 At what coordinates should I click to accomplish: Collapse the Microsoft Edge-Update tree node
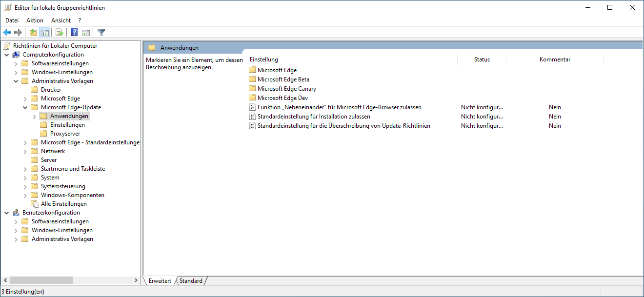click(25, 107)
